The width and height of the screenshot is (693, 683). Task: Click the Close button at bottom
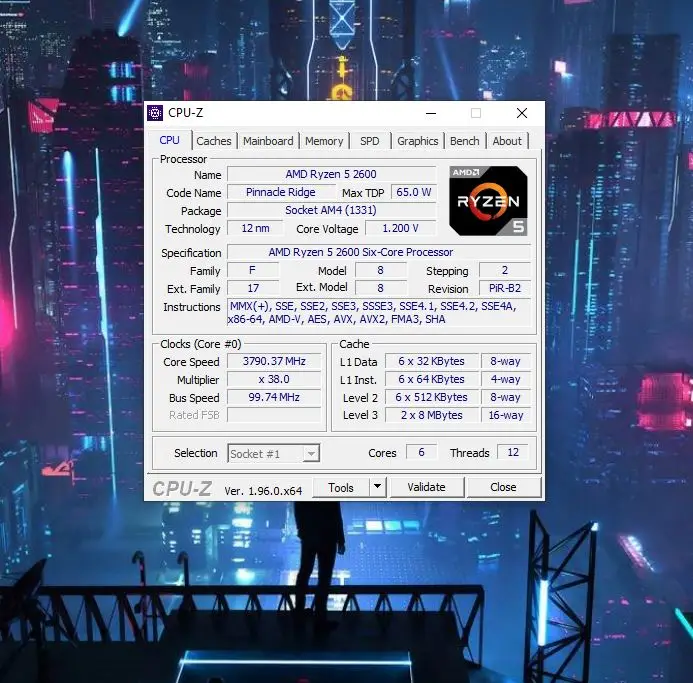pyautogui.click(x=503, y=487)
